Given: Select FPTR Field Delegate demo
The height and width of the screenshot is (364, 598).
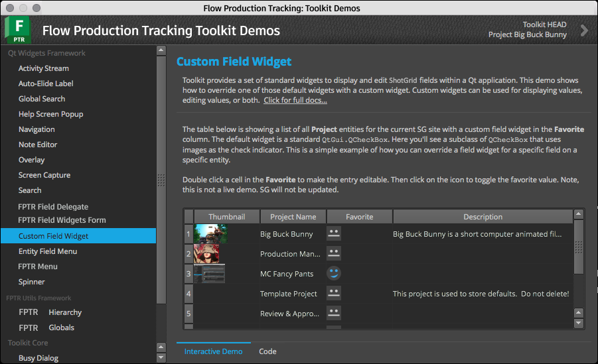Looking at the screenshot, I should coord(53,207).
